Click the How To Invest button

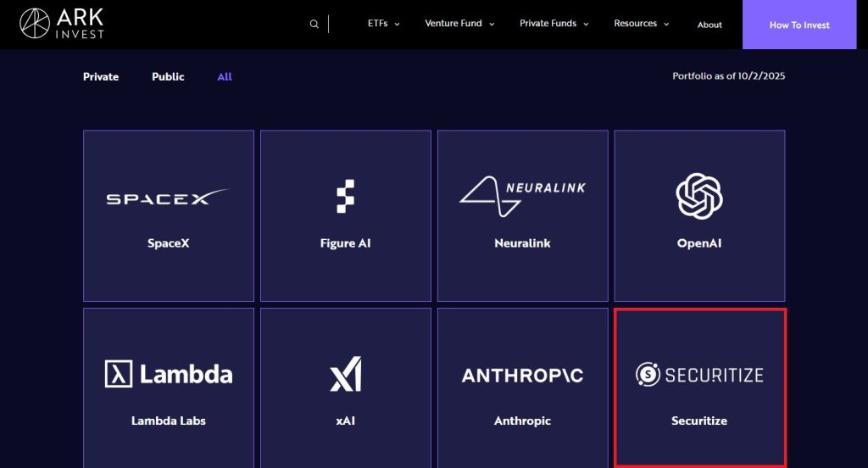[799, 25]
